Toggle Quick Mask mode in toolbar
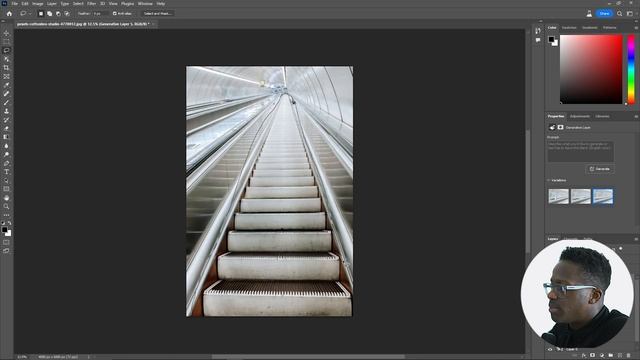Image resolution: width=640 pixels, height=360 pixels. (x=7, y=242)
